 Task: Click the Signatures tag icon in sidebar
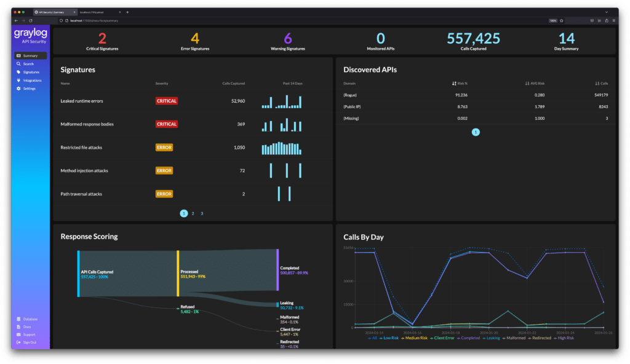point(19,72)
